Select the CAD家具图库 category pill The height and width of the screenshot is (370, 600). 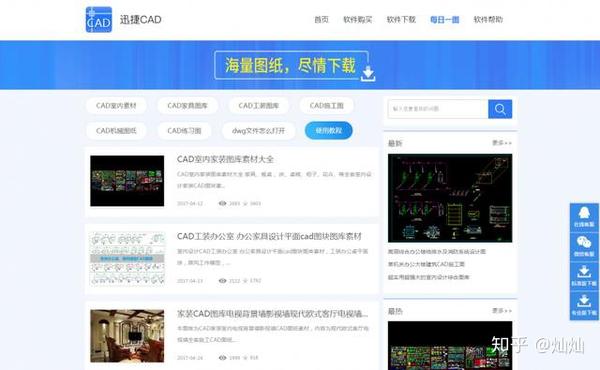point(188,106)
